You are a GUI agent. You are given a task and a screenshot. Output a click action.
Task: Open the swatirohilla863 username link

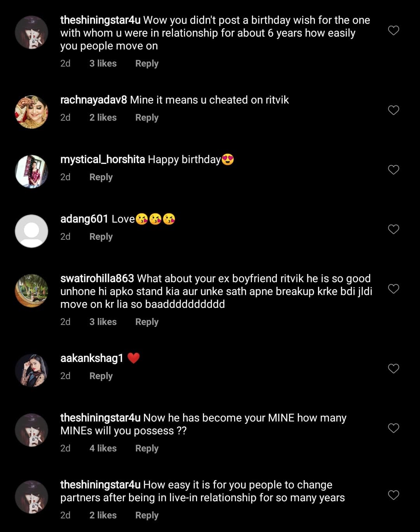point(97,279)
